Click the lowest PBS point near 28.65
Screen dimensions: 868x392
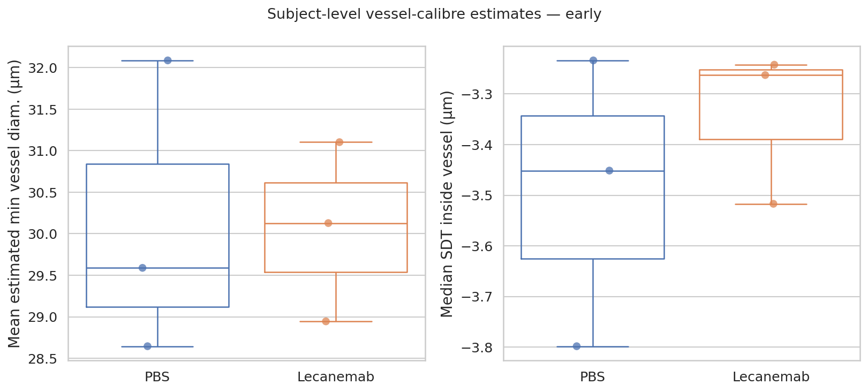pyautogui.click(x=147, y=346)
